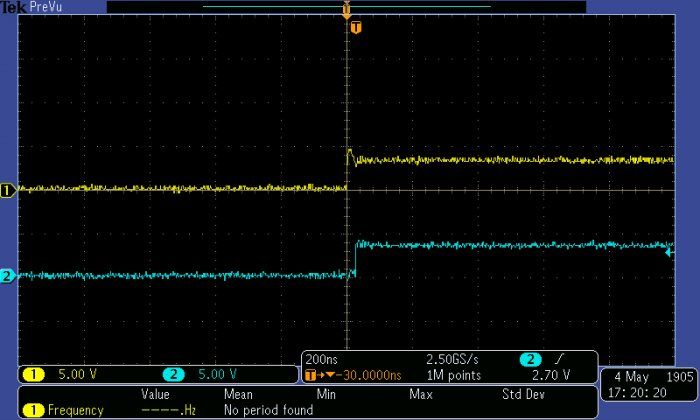Image resolution: width=700 pixels, height=420 pixels.
Task: Click the trigger point arrow above graticule
Action: coord(346,10)
